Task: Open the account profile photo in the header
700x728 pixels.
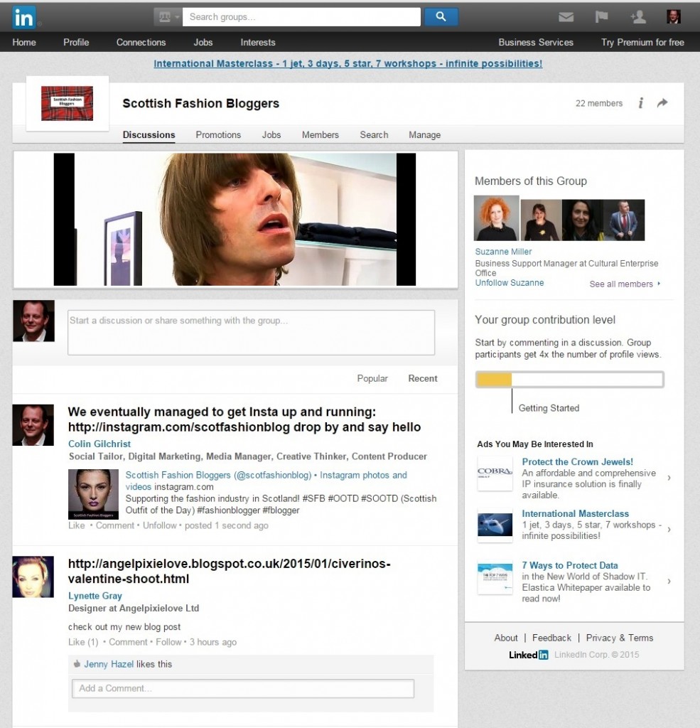Action: (674, 17)
